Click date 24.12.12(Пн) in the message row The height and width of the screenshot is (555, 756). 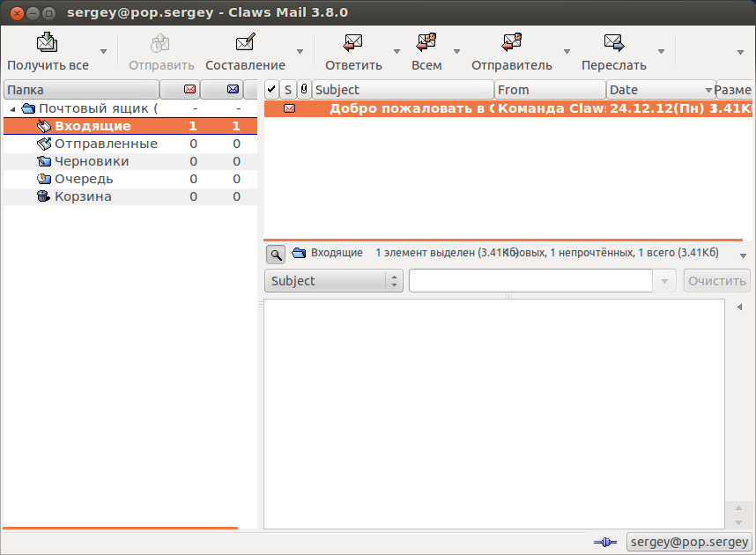pyautogui.click(x=657, y=108)
